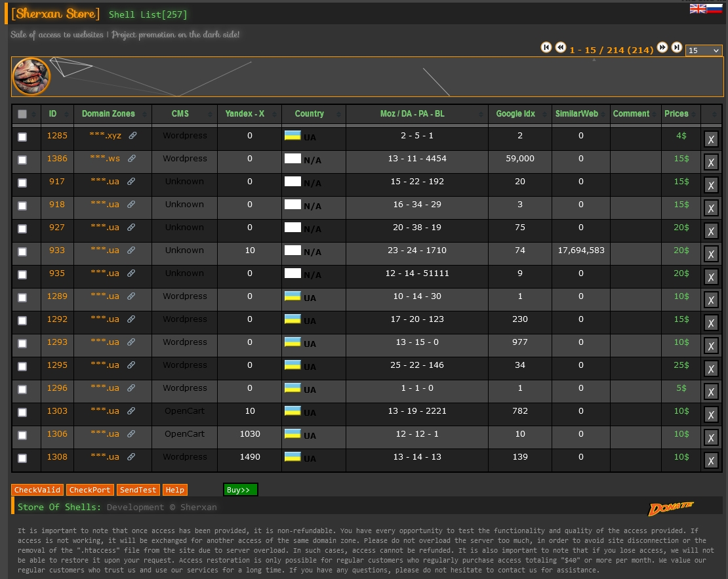728x579 pixels.
Task: Tick the checkbox for row 933
Action: tap(22, 252)
